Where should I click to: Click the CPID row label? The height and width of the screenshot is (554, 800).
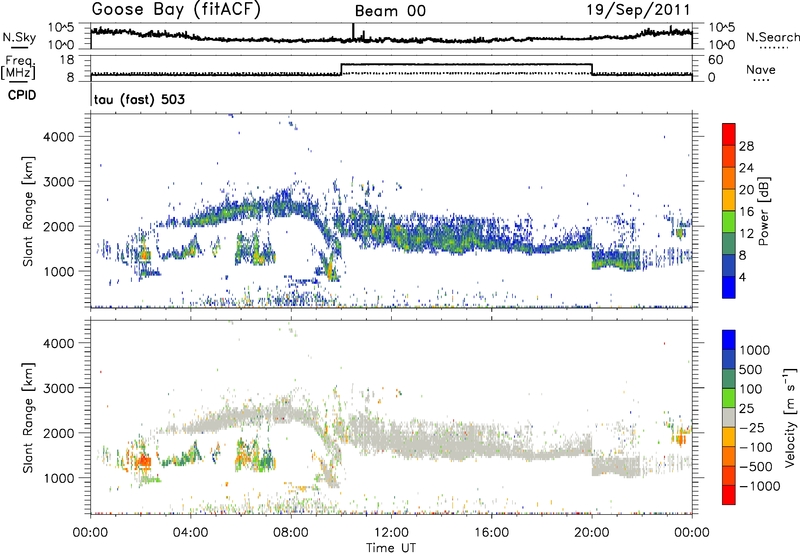pos(22,95)
